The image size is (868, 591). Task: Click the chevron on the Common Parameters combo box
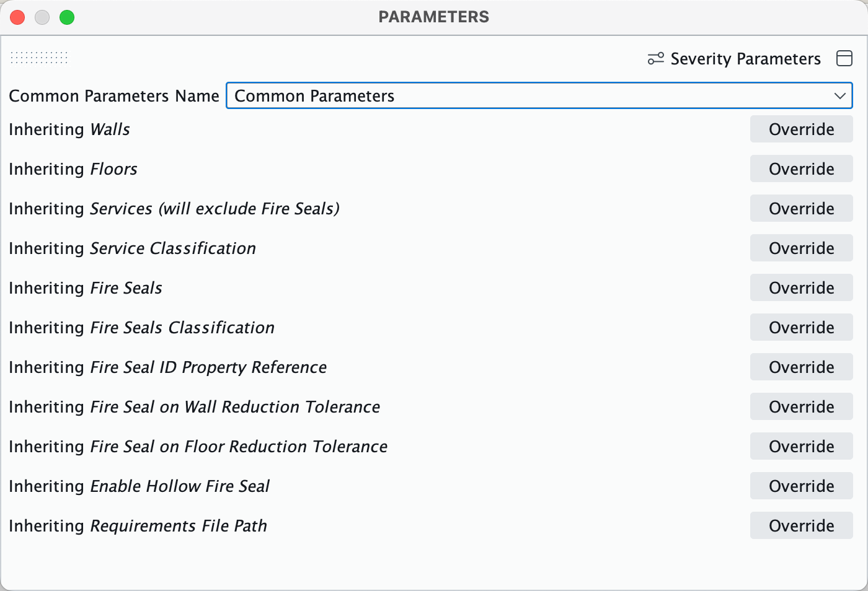tap(840, 96)
